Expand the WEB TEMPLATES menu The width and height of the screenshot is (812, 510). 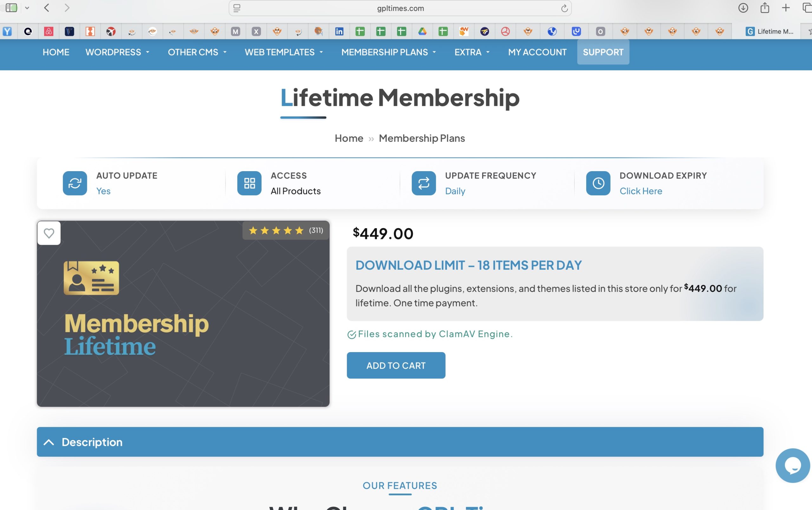[284, 52]
